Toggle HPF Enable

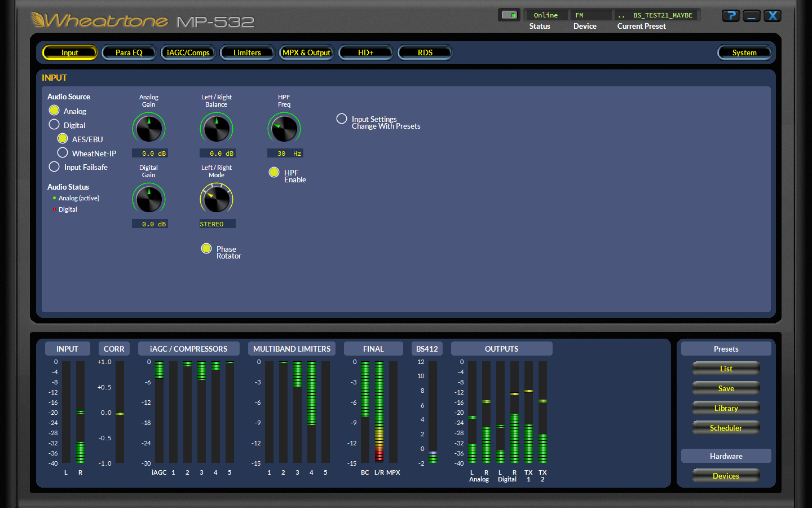[x=274, y=173]
